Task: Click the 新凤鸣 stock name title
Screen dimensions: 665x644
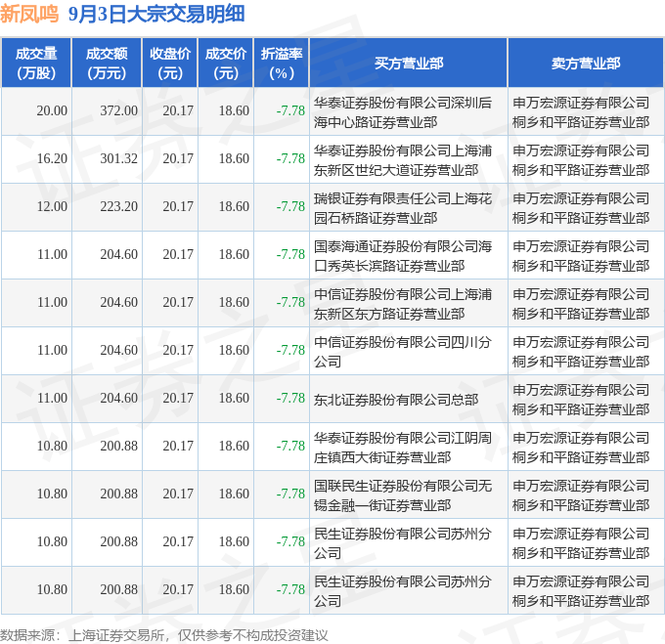Action: click(29, 14)
